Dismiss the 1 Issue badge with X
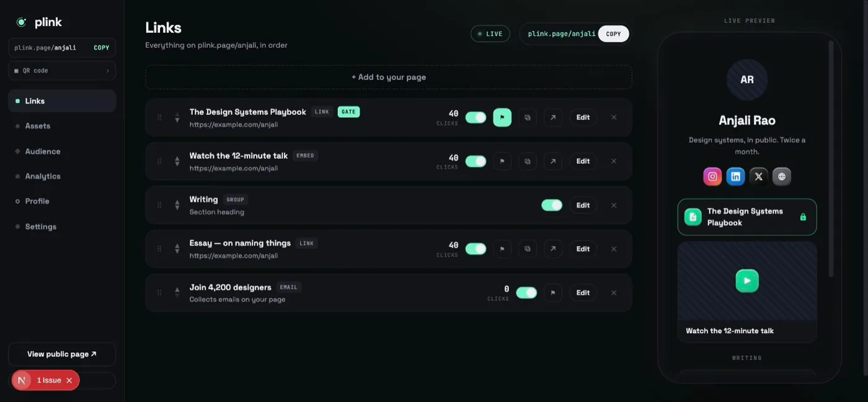Image resolution: width=868 pixels, height=402 pixels. click(x=69, y=380)
